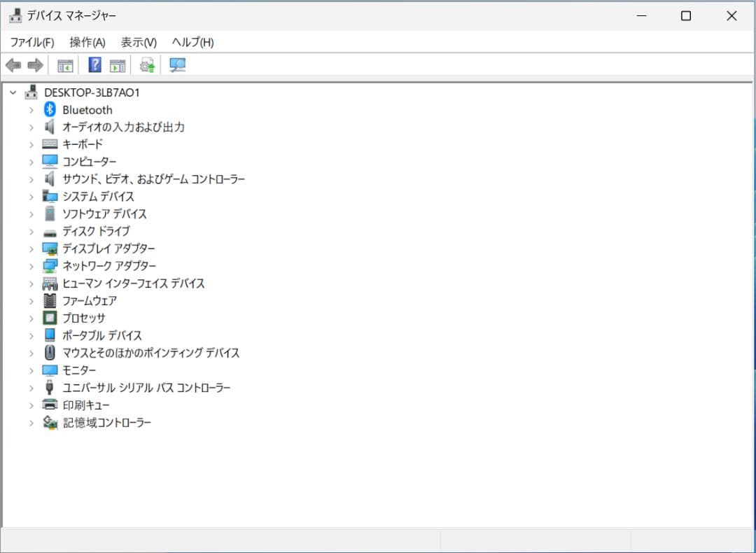Viewport: 756px width, 553px height.
Task: Expand the ネットワーク アダプター tree node
Action: [x=30, y=265]
